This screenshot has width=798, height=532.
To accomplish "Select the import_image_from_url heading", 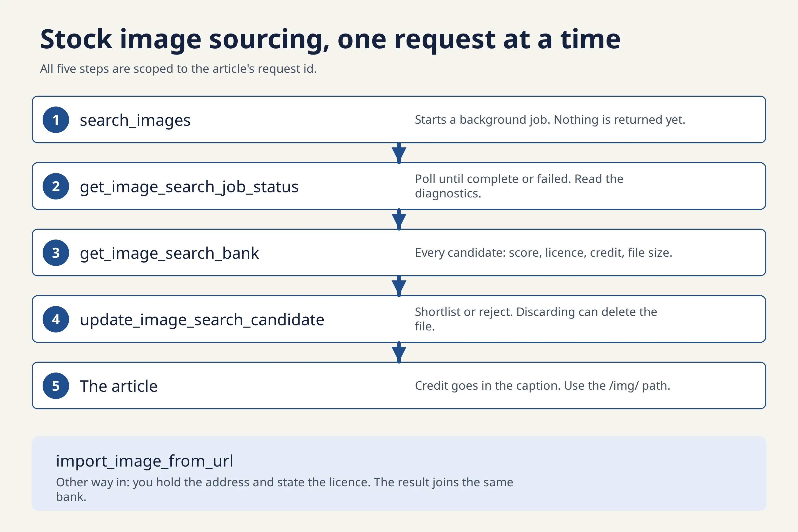I will [x=144, y=461].
